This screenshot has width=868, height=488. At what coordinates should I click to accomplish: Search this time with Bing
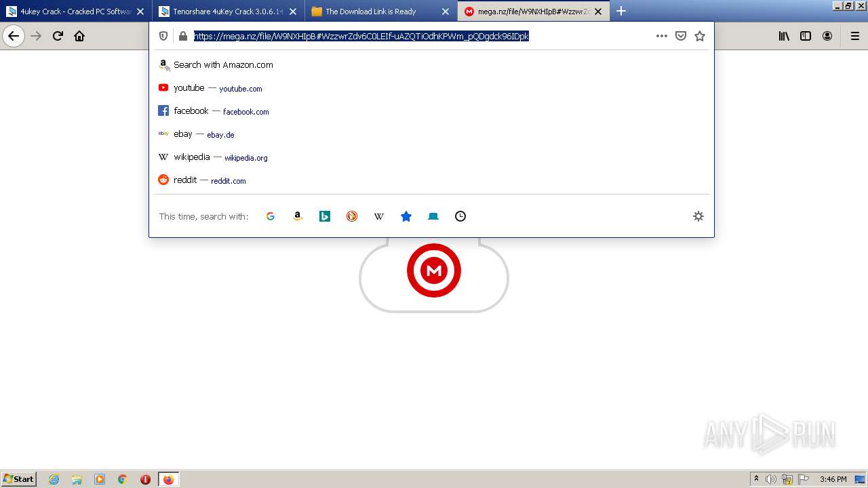pos(325,216)
